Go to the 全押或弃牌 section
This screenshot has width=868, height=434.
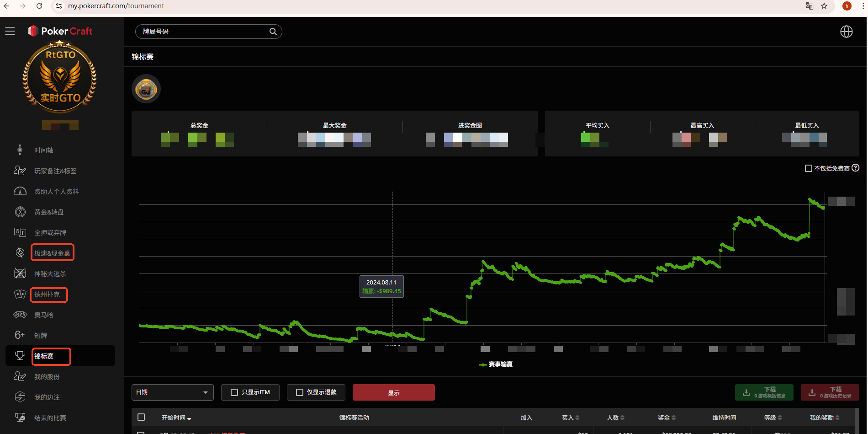[x=50, y=232]
